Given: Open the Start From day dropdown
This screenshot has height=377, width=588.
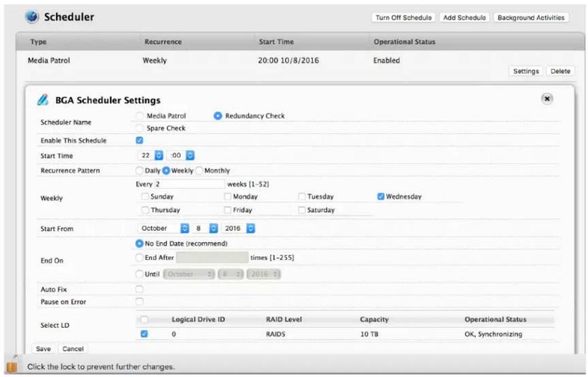Looking at the screenshot, I should [x=205, y=228].
